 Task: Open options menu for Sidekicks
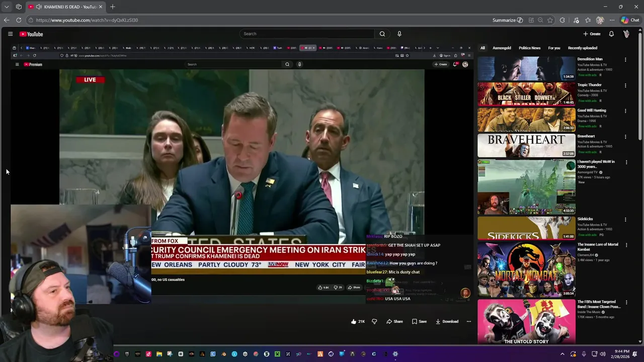pyautogui.click(x=625, y=220)
